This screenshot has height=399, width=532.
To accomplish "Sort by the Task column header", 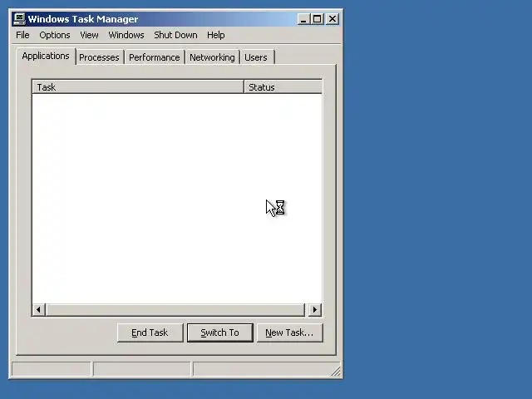I will (138, 87).
